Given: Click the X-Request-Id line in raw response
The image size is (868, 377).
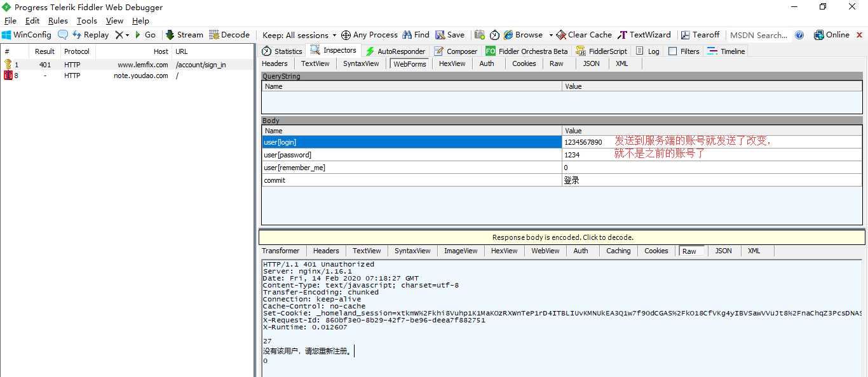Looking at the screenshot, I should click(x=374, y=321).
